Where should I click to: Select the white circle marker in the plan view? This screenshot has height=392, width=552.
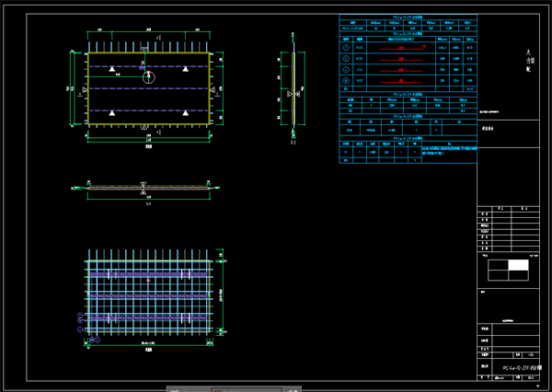pyautogui.click(x=149, y=77)
